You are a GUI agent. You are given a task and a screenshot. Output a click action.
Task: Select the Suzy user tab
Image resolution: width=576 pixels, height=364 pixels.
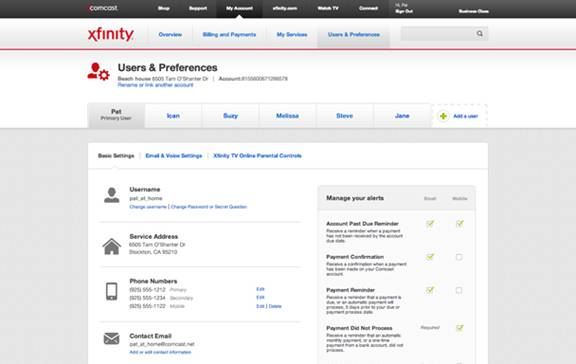tap(231, 116)
